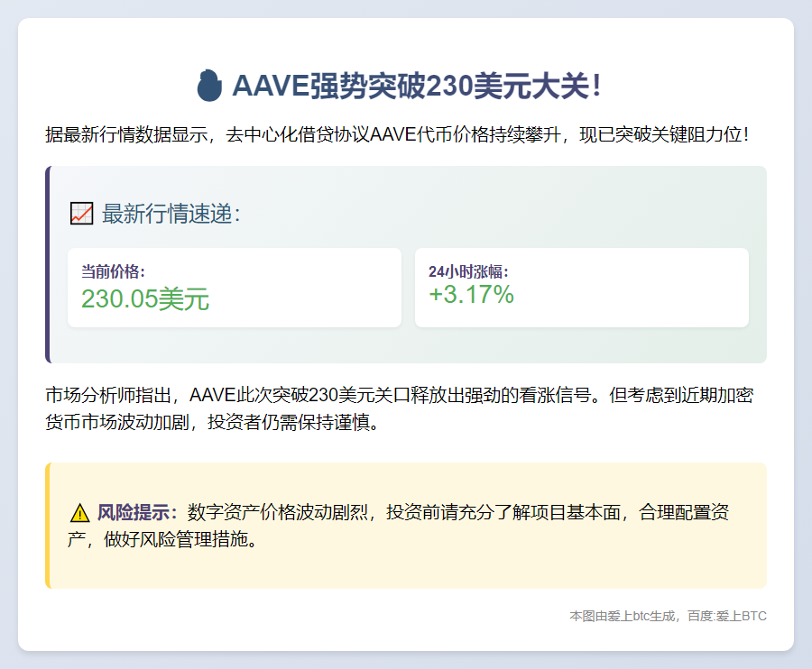The image size is (812, 669).
Task: Click the headline AAVE强势突破230美元大关!
Action: (416, 86)
